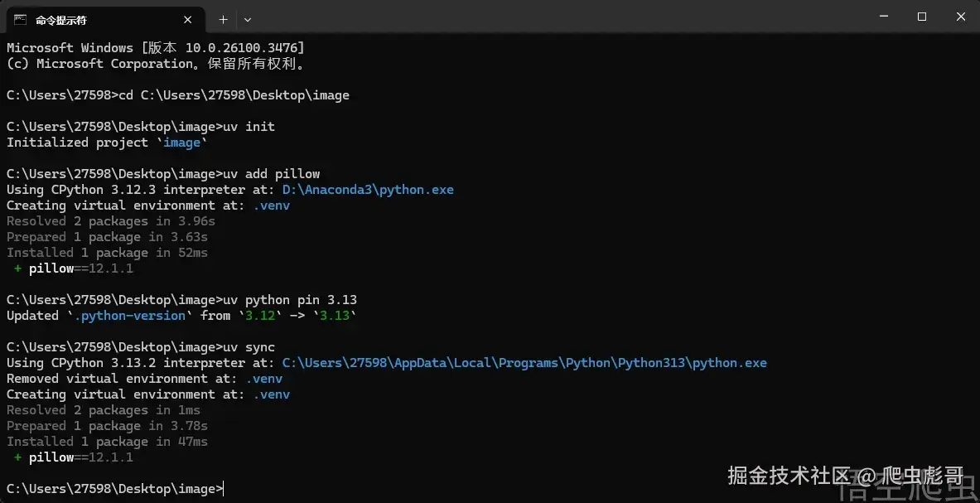Click 'Removed virtual environment at: .venv' line
This screenshot has width=980, height=503.
[144, 378]
